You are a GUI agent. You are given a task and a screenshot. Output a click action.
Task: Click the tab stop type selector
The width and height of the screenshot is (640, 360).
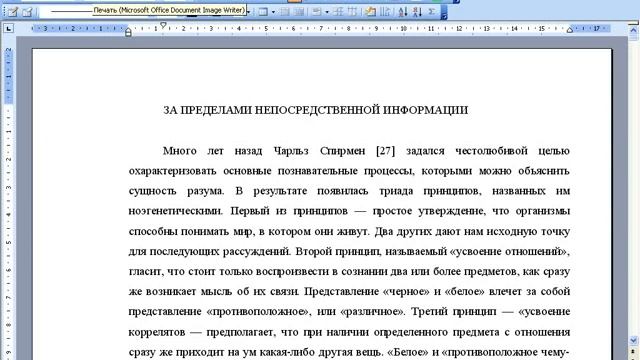tap(9, 28)
